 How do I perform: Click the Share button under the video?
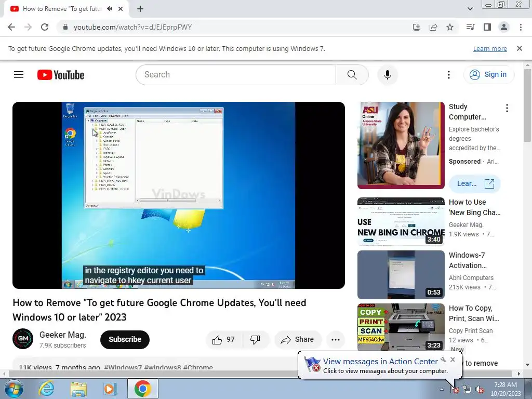click(x=298, y=340)
